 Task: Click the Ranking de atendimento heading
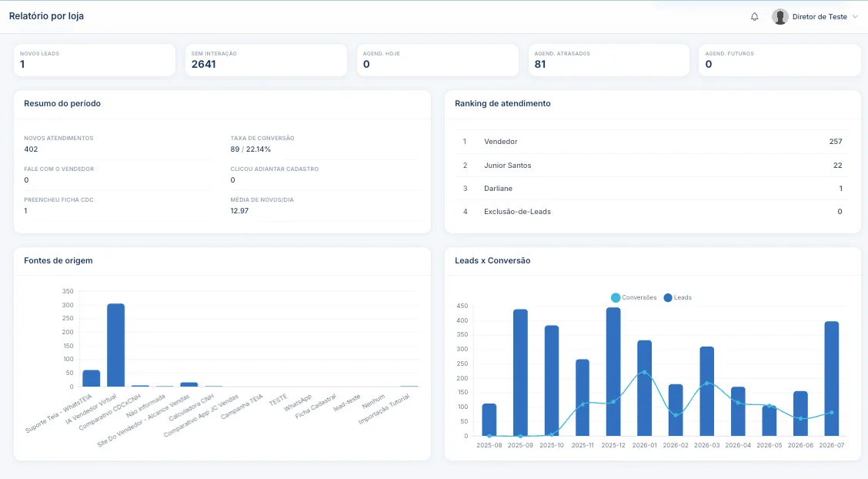pos(502,103)
